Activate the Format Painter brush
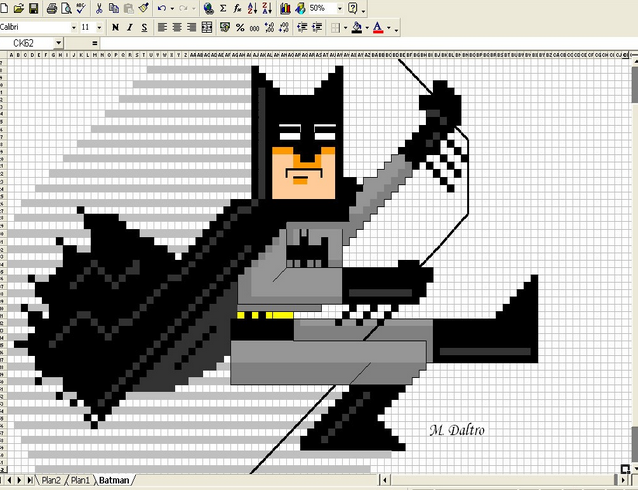 143,8
